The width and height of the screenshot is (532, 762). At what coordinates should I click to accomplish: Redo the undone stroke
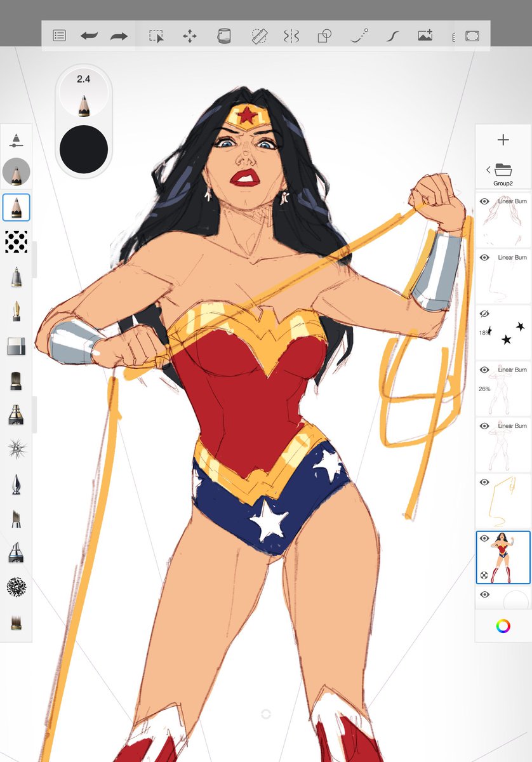click(x=119, y=36)
